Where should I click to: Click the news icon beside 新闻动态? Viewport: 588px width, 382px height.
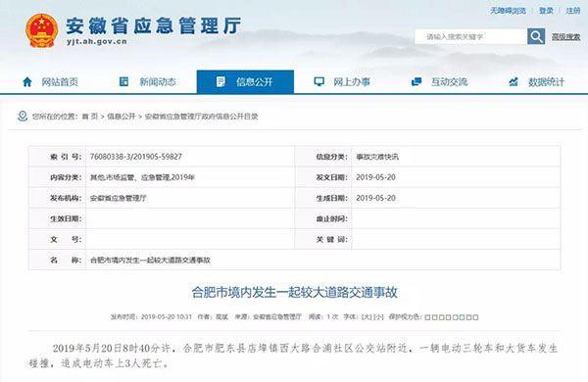tap(123, 81)
